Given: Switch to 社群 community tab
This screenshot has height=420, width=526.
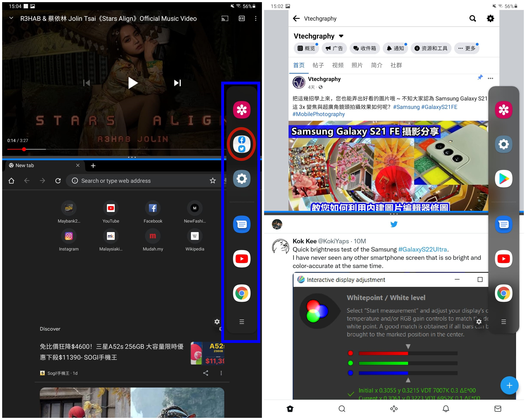Looking at the screenshot, I should click(396, 65).
